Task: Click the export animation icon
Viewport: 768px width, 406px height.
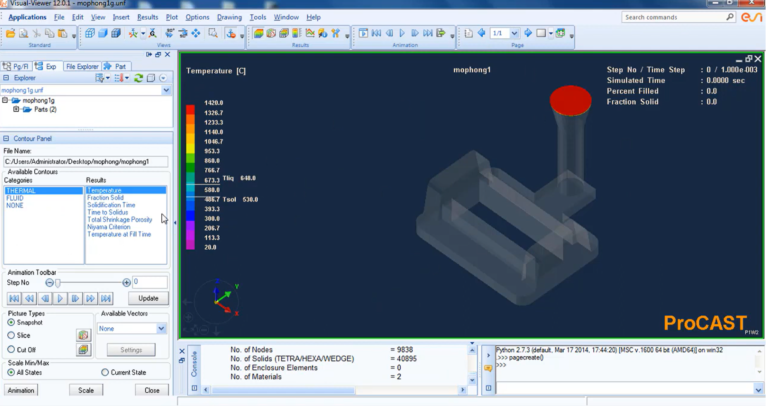Action: [x=441, y=33]
